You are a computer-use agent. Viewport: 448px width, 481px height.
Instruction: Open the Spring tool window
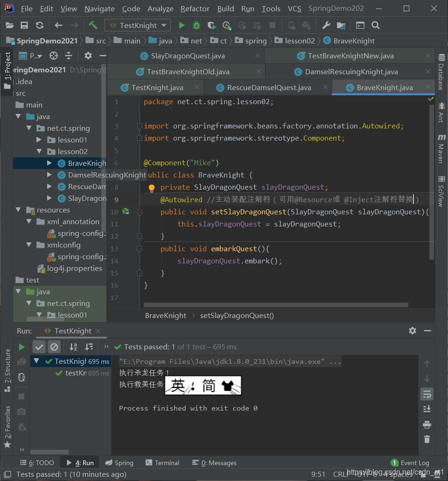(x=119, y=463)
